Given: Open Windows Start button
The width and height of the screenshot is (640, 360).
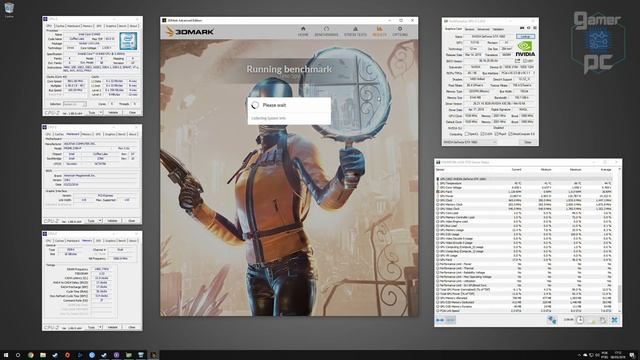Looking at the screenshot, I should tap(6, 355).
